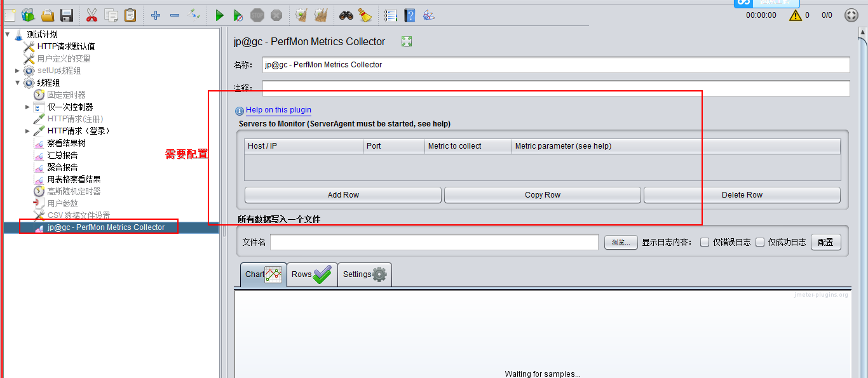Select HTTP请求默认值 in the tree
The image size is (868, 378).
66,46
